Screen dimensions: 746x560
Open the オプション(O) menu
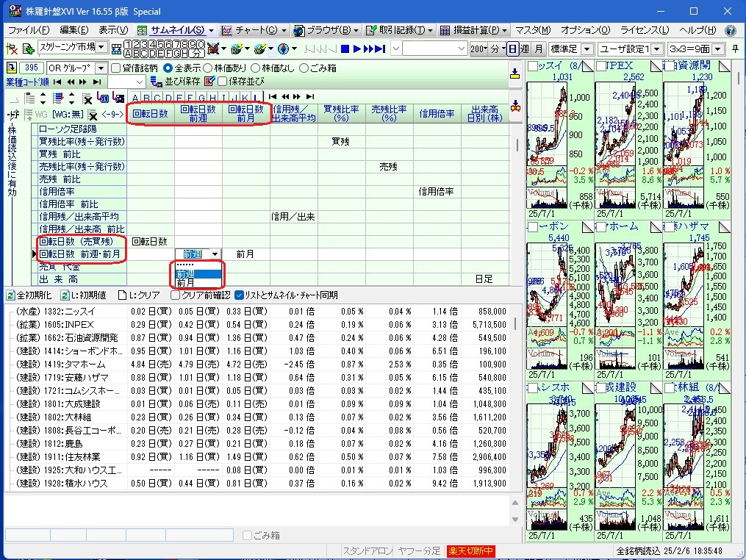coord(585,30)
